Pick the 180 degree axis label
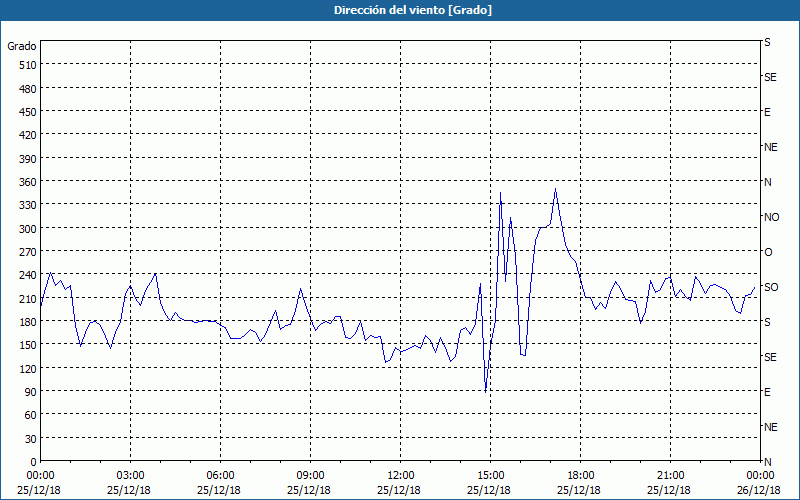Screen dimensions: 800x500 28,322
